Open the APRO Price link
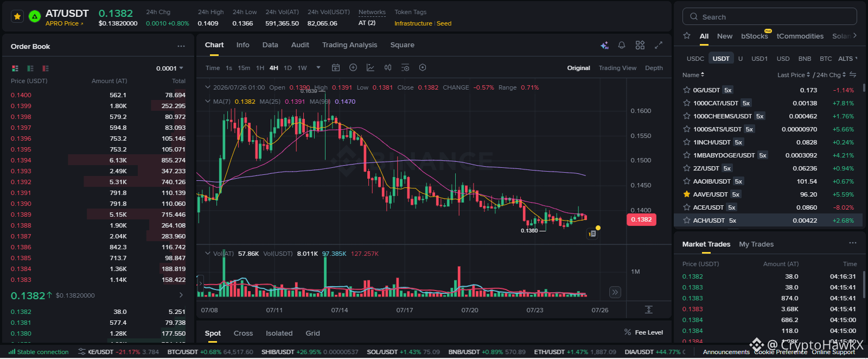Viewport: 868px width, 359px height. [x=64, y=23]
